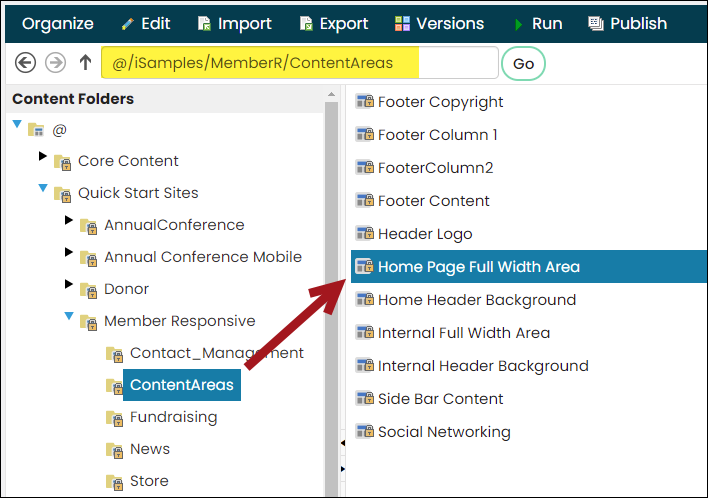The width and height of the screenshot is (708, 498).
Task: Select the FooterColumn2 content item
Action: click(435, 168)
